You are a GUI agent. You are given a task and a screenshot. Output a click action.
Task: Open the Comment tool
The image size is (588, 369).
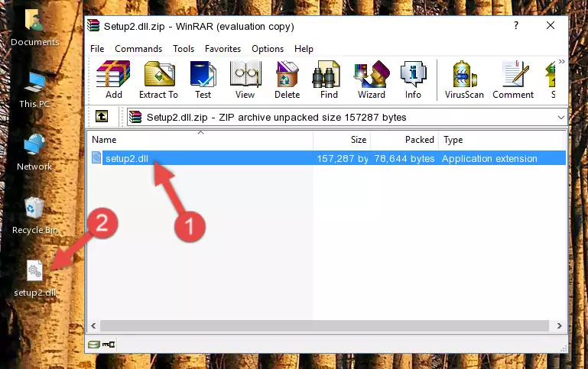tap(513, 79)
